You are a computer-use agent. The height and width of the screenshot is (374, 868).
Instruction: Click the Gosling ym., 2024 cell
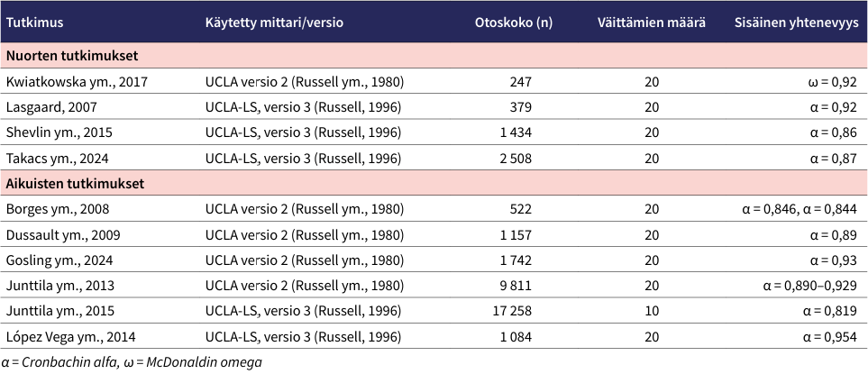[x=59, y=260]
